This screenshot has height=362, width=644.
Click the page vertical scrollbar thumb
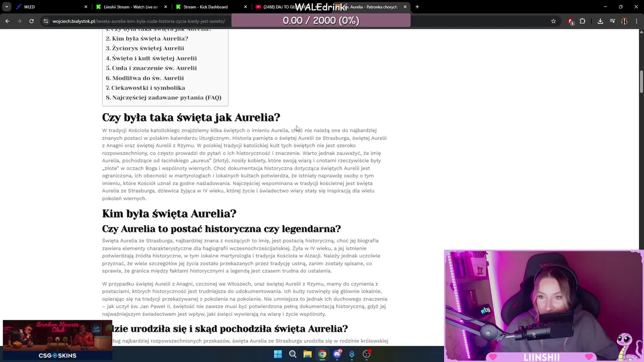point(641,81)
